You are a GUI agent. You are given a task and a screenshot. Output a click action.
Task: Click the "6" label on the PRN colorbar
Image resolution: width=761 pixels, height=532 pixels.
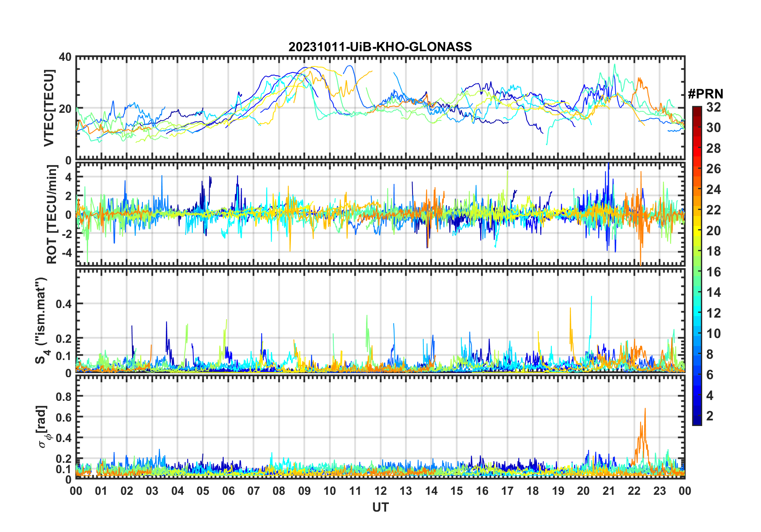pos(710,375)
